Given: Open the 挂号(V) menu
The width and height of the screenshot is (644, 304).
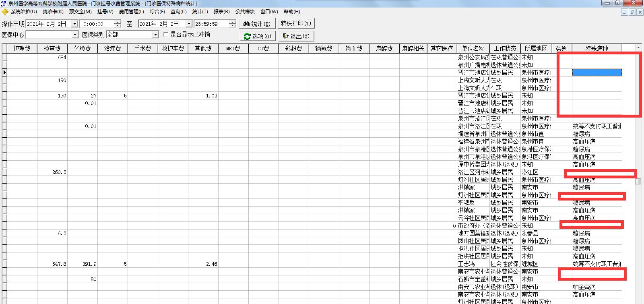Looking at the screenshot, I should tap(105, 12).
